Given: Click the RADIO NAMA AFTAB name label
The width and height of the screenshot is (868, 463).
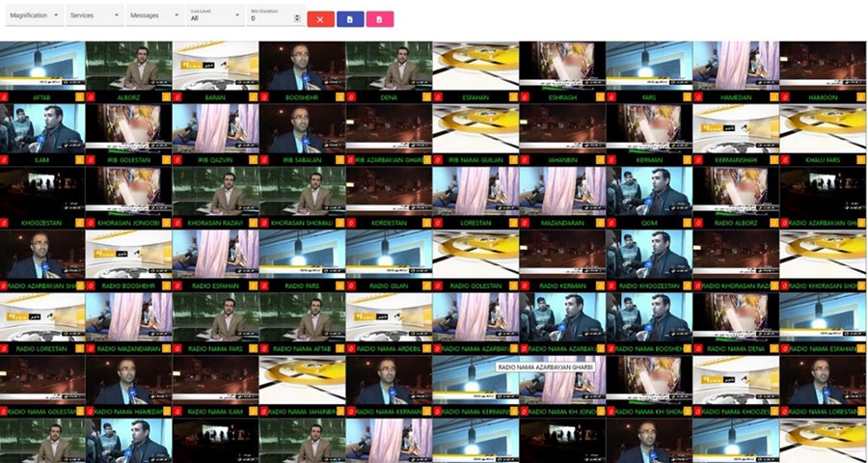Looking at the screenshot, I should point(302,349).
